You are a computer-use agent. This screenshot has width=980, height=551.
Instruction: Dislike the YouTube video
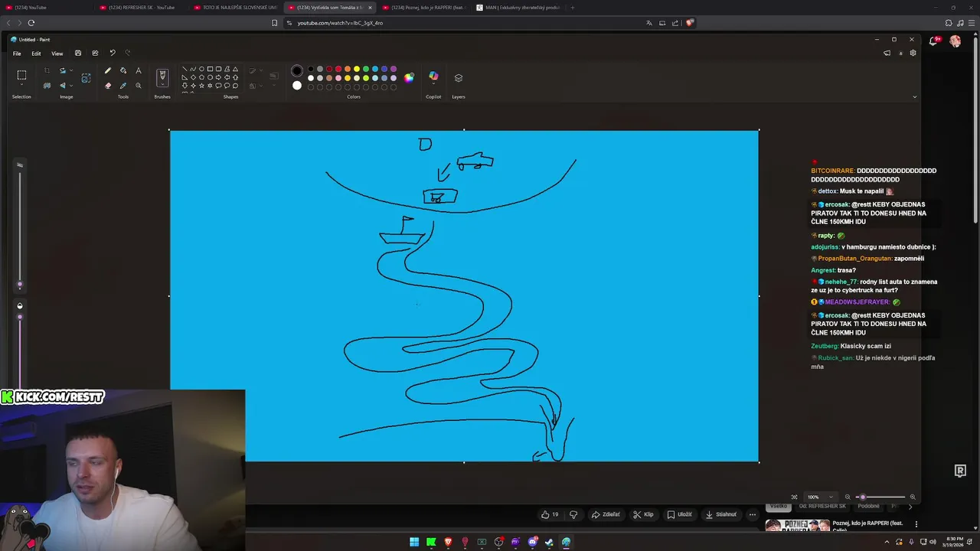[x=573, y=514]
